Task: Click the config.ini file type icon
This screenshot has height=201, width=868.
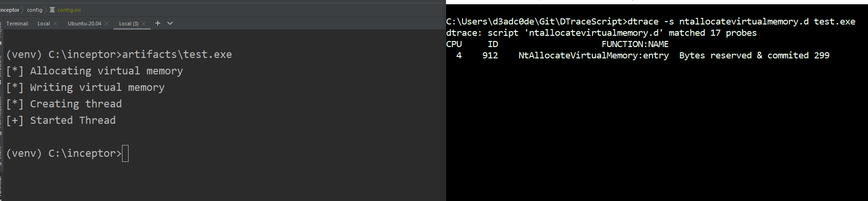Action: (52, 10)
